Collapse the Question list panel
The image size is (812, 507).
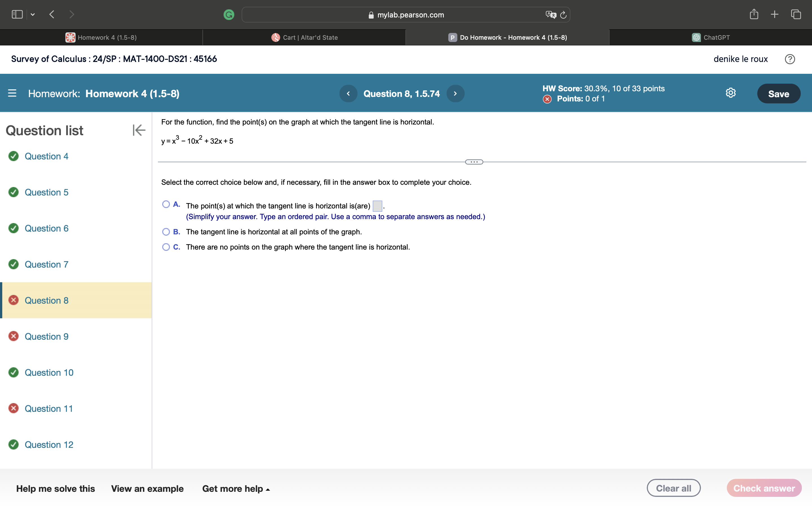tap(139, 130)
